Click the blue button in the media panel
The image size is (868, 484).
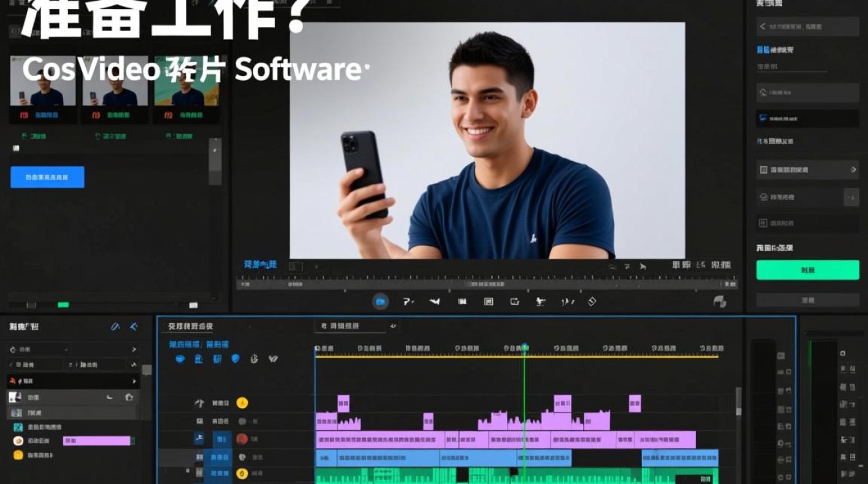[x=47, y=177]
